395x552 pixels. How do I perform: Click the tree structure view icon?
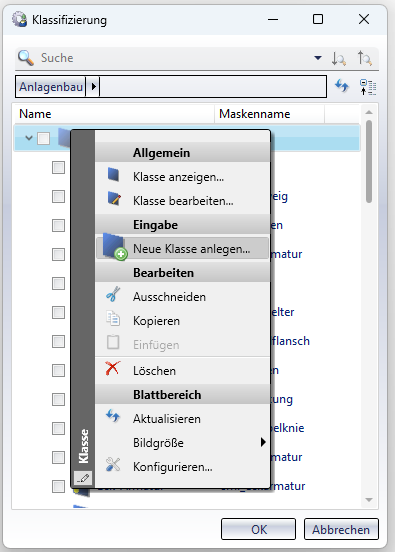click(368, 87)
